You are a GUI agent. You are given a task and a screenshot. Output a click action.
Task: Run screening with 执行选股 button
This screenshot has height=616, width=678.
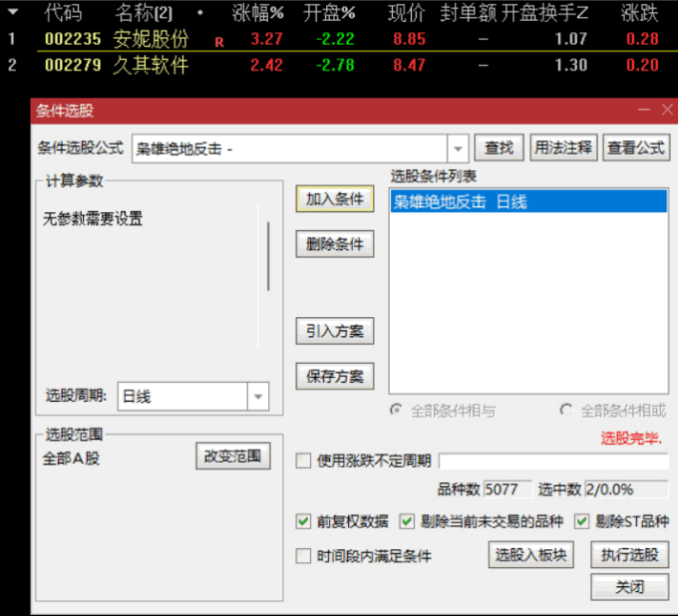pos(629,554)
